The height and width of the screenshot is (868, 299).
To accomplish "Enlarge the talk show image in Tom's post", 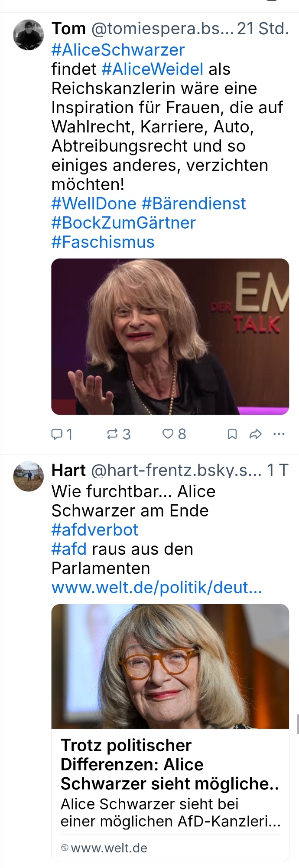I will coord(170,337).
